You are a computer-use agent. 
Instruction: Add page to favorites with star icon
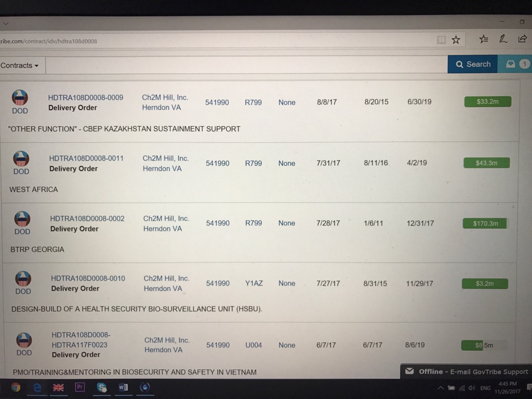tap(456, 40)
